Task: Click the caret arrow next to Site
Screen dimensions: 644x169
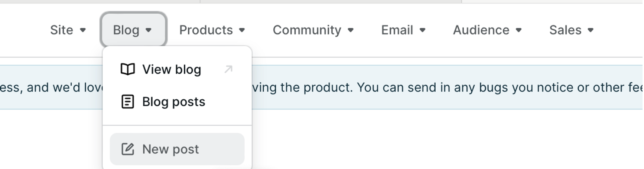Action: pos(83,30)
